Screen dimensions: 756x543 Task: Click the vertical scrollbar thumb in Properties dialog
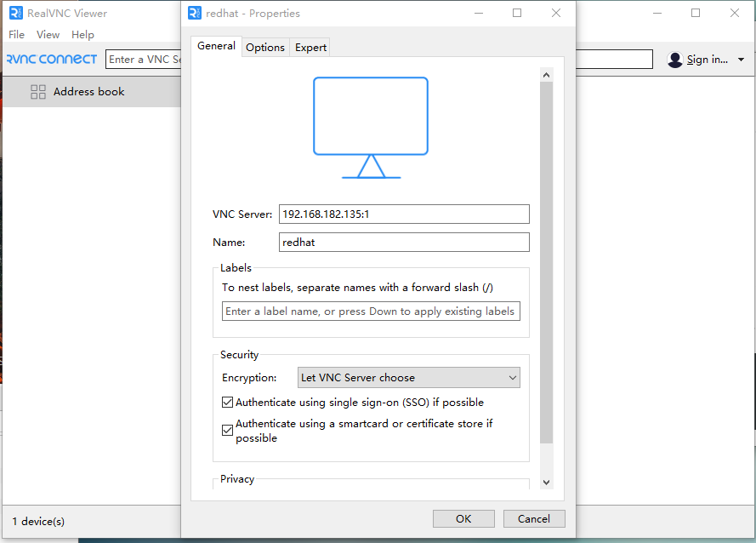[x=546, y=262]
